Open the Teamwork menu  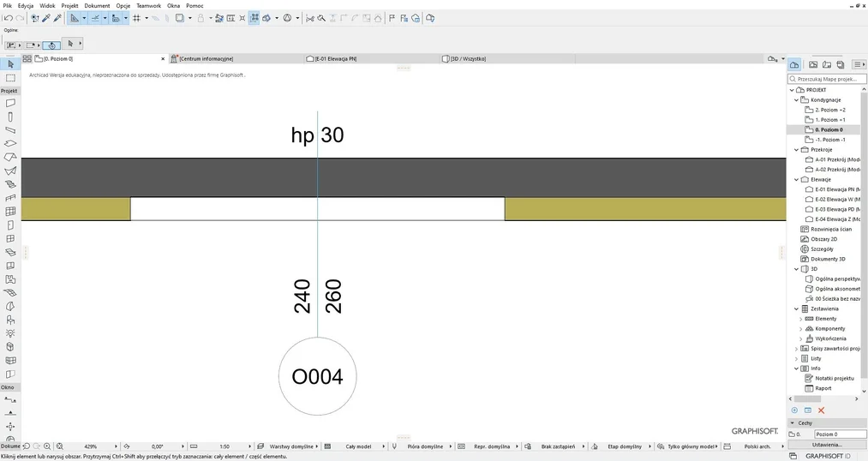click(x=149, y=5)
